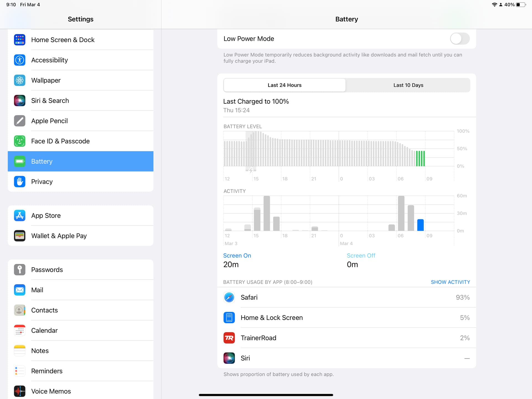Open Siri & Search settings
This screenshot has width=532, height=399.
tap(81, 100)
